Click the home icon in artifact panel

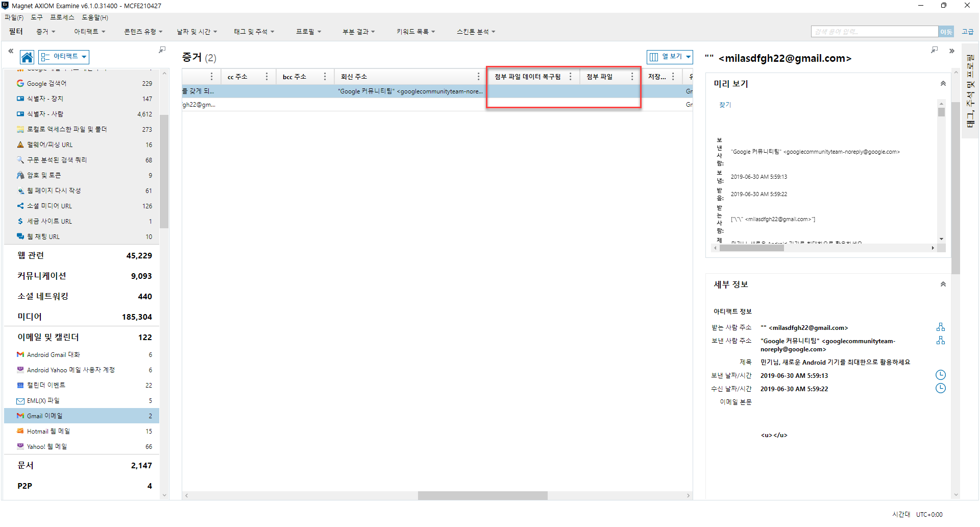[27, 57]
